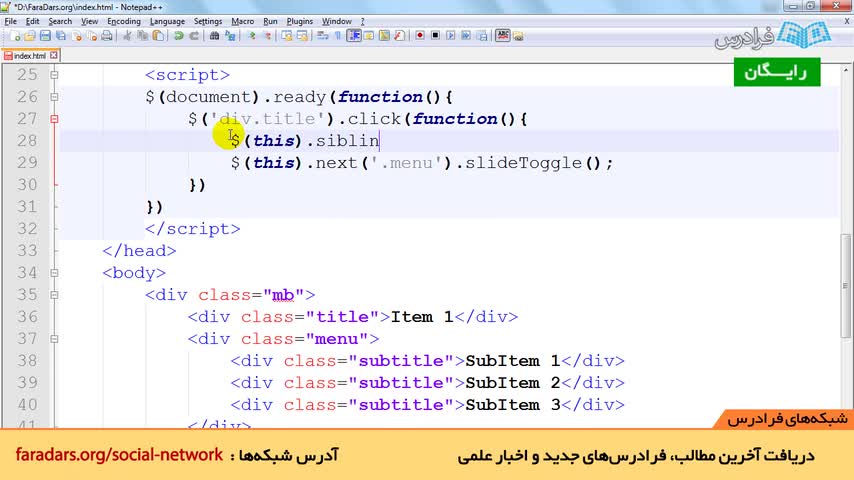Save the current recorded macro icon

click(x=482, y=36)
